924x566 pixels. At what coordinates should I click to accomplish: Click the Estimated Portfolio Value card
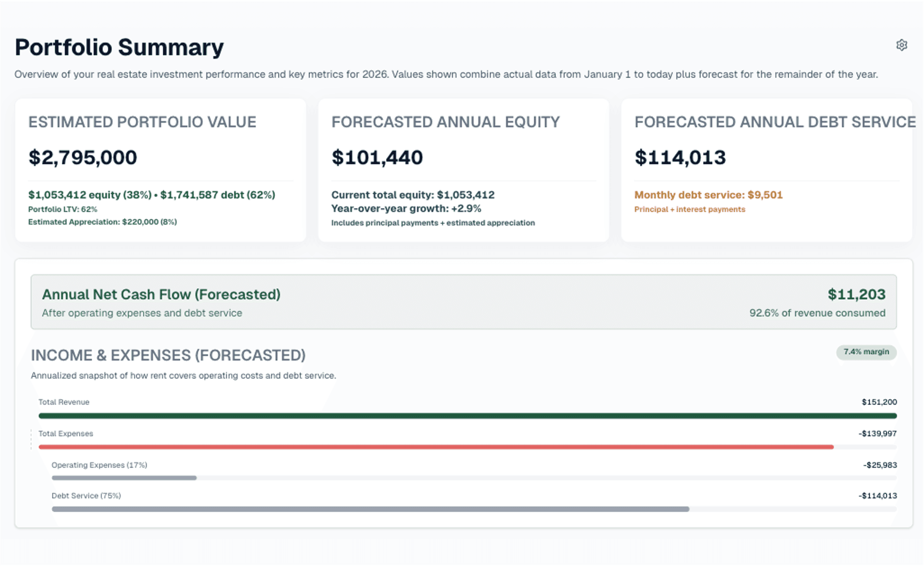click(160, 170)
